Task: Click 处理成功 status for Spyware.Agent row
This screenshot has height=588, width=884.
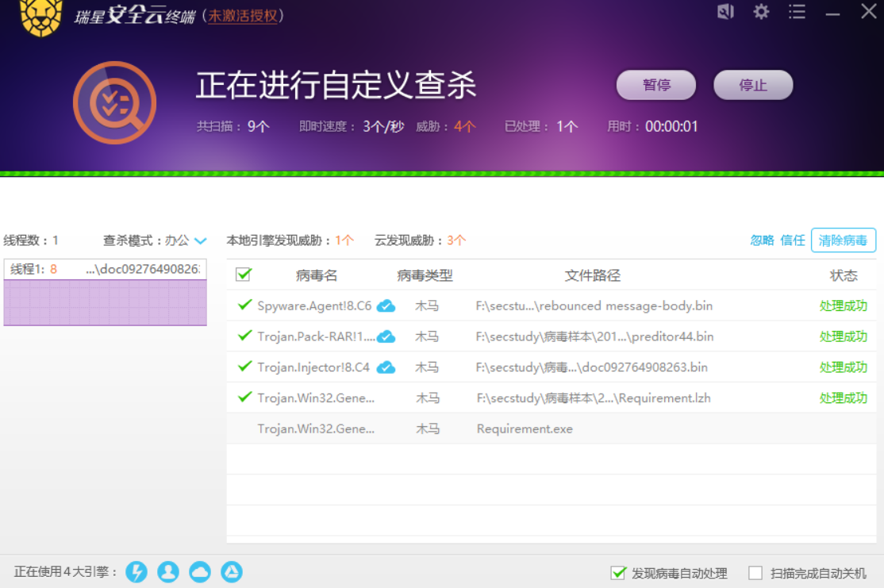Action: click(844, 306)
